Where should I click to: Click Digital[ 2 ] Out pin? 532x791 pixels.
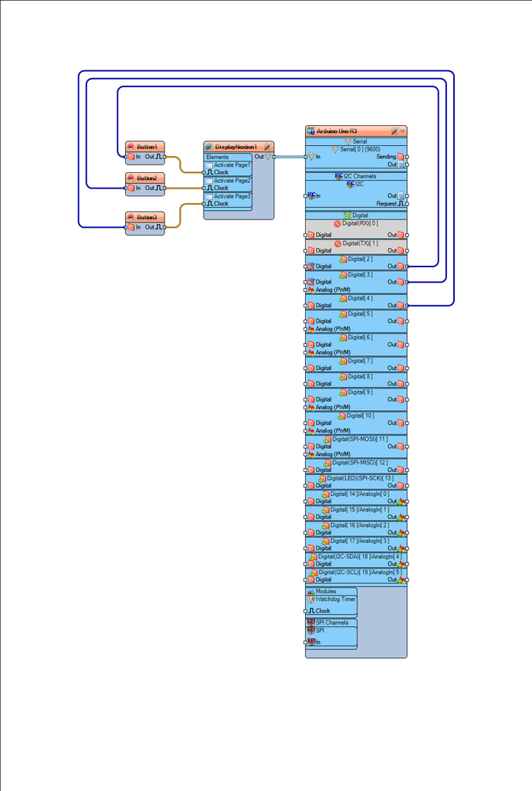click(407, 266)
